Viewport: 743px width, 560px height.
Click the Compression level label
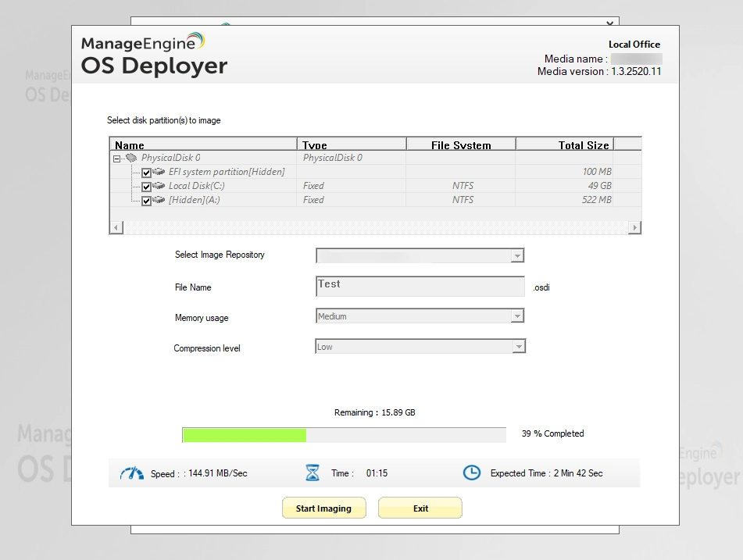point(206,348)
